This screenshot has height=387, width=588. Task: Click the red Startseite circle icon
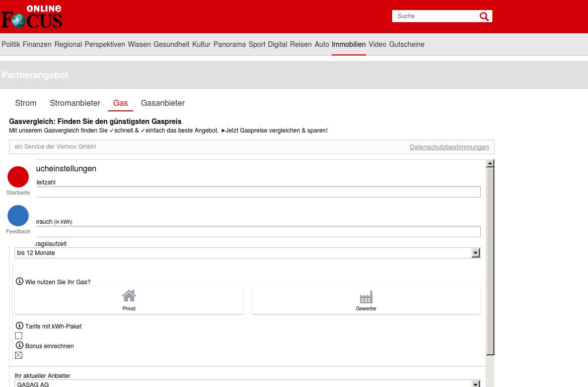pos(18,177)
